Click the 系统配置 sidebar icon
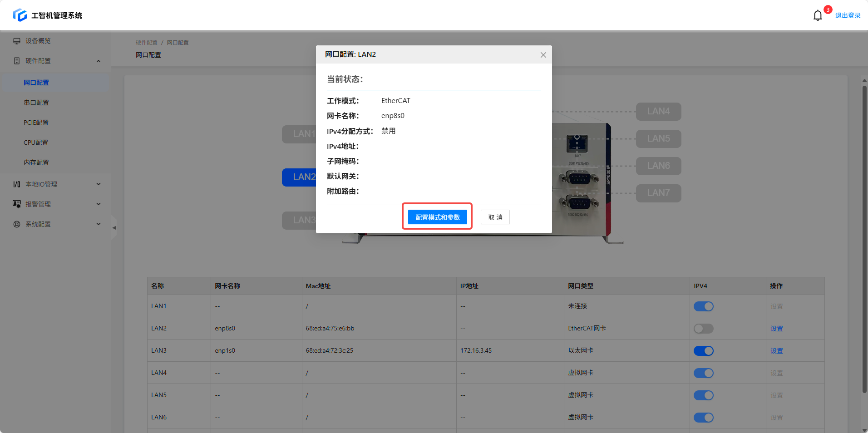This screenshot has height=433, width=868. (17, 224)
